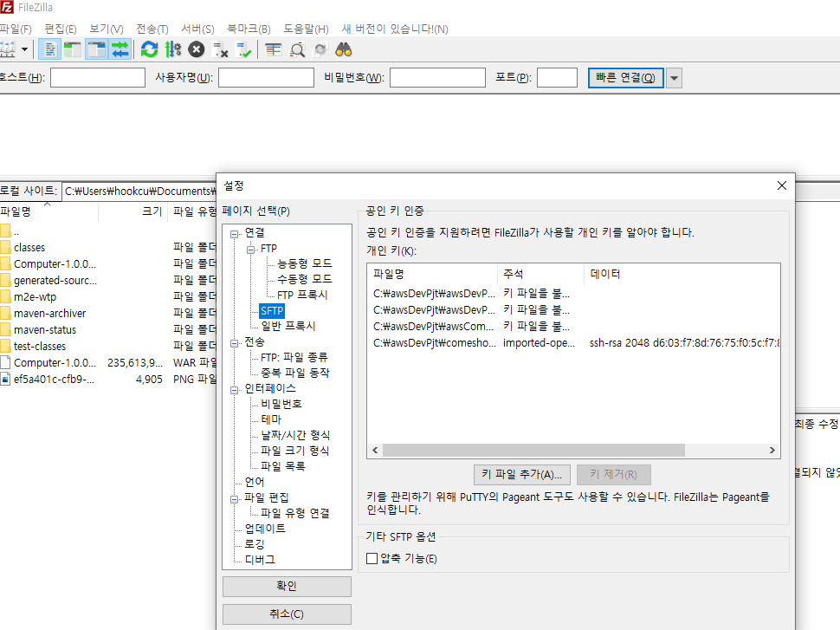Select 능동형 모드 settings page

304,263
